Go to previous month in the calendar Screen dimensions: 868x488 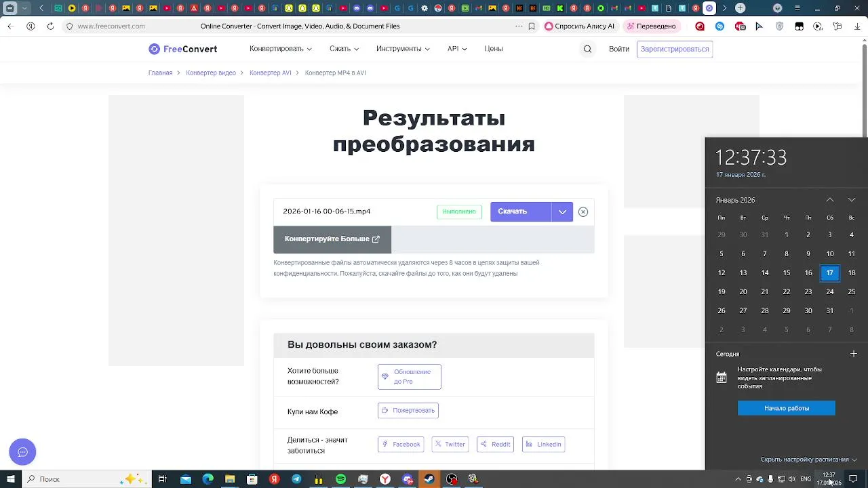click(x=830, y=200)
